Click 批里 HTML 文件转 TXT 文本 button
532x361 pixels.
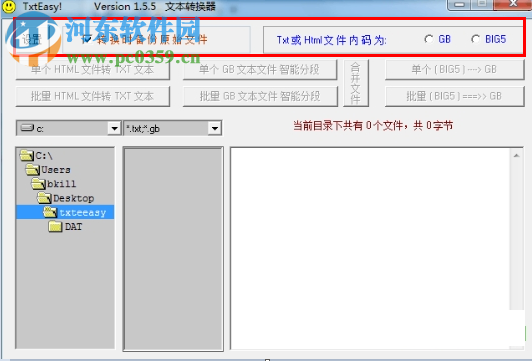pos(93,96)
